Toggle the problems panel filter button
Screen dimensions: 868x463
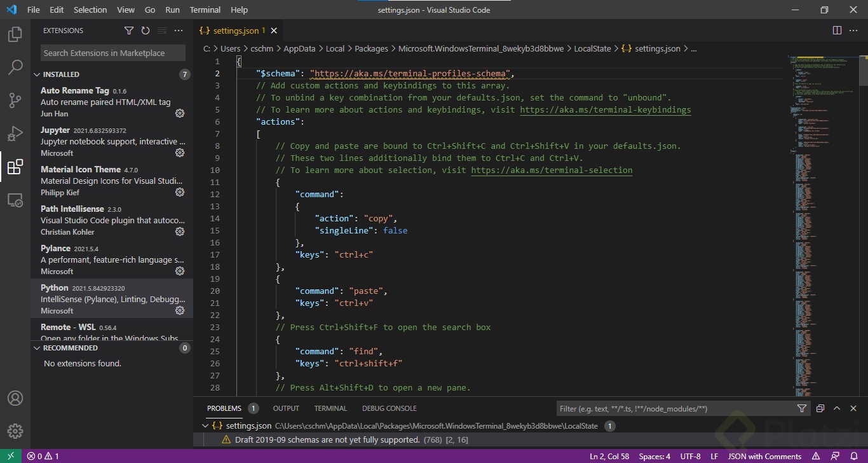click(x=802, y=408)
